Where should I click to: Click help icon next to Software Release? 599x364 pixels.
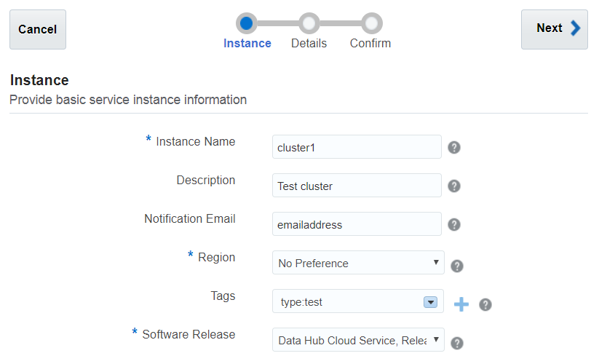tap(458, 343)
